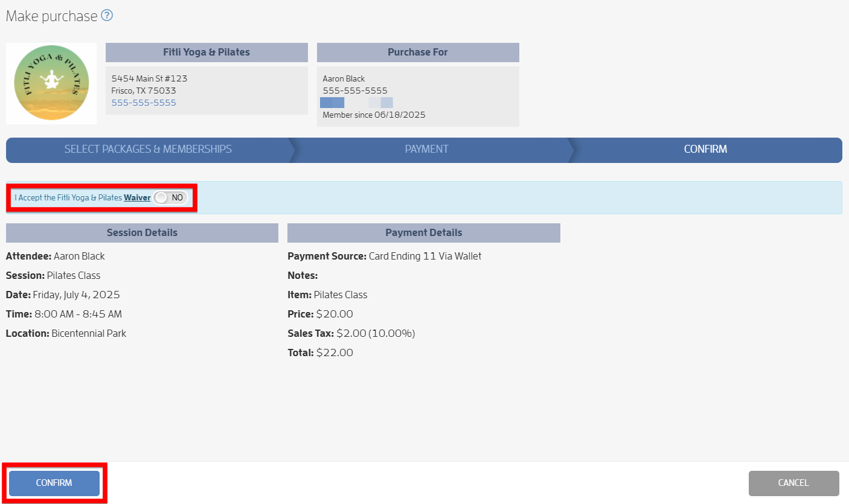Click the Member since 06/18/2025 text

[x=374, y=115]
